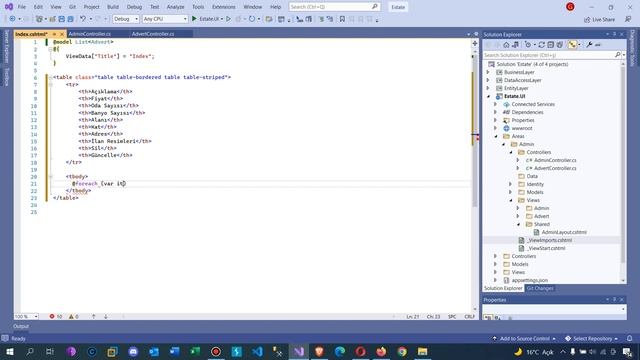Open the Output panel tab
The image size is (640, 360).
pos(21,326)
